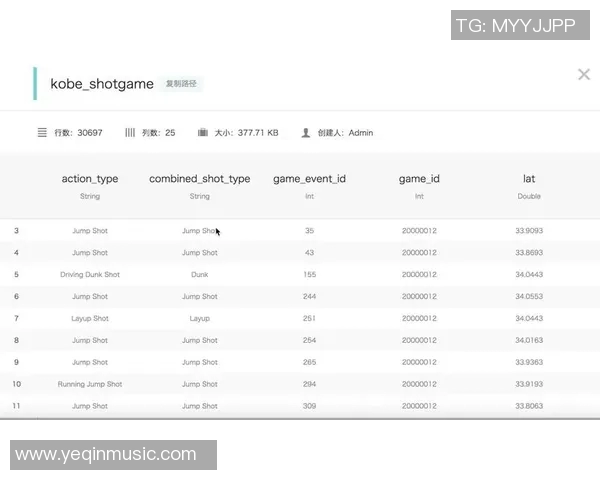
Task: Select row number 11
Action: (16, 406)
